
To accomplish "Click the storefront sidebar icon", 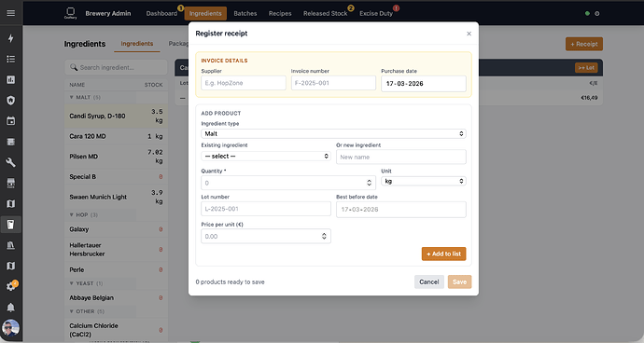I will [x=10, y=183].
